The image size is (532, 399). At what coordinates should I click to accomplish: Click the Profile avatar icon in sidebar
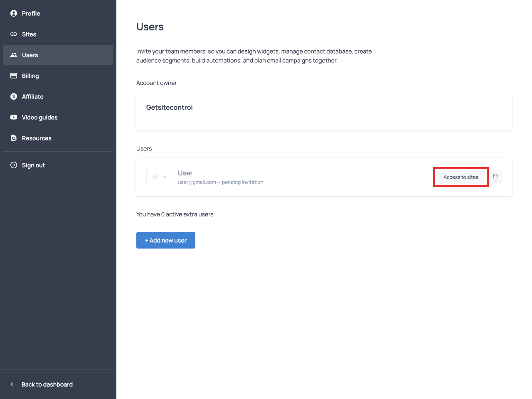14,13
